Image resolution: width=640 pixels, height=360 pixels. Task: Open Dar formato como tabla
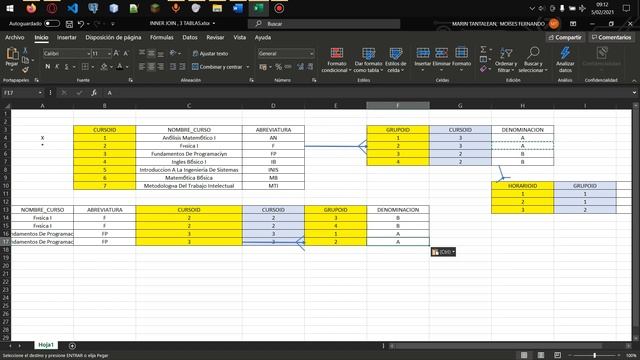368,60
